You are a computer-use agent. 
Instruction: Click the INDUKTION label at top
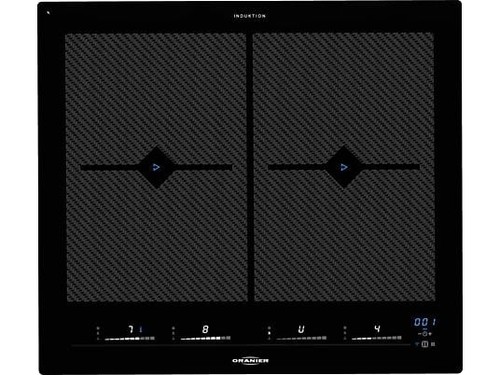(x=250, y=16)
